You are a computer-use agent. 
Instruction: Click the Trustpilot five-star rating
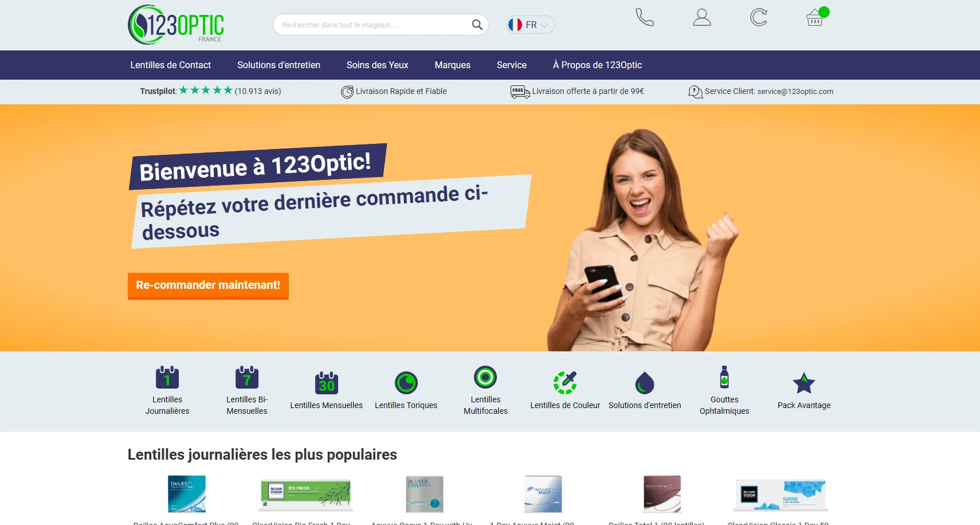[x=206, y=90]
